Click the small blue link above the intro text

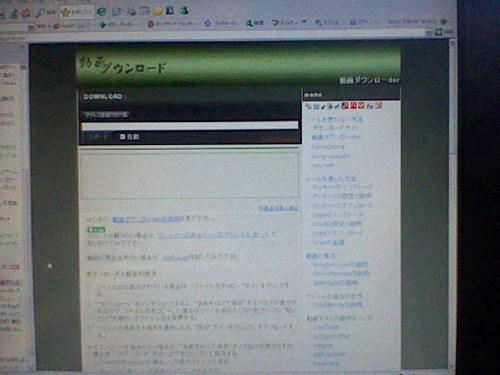click(x=278, y=208)
